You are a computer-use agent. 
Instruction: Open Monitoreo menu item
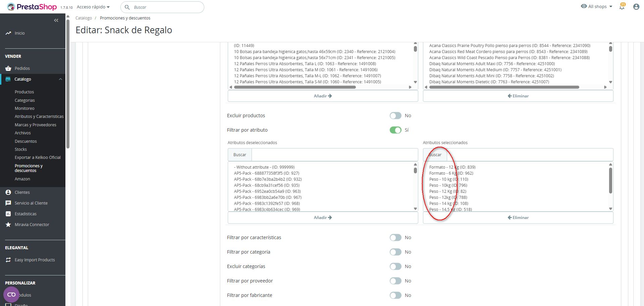click(24, 108)
